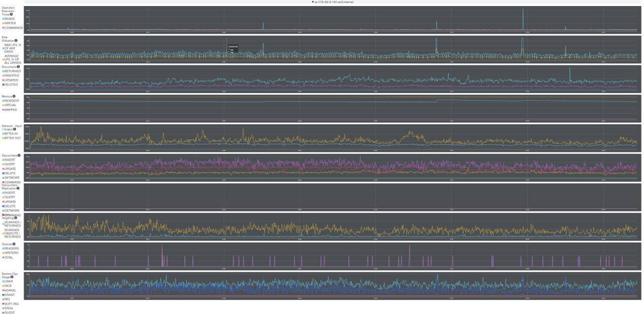The height and width of the screenshot is (316, 644).
Task: Toggle AVERAGE UTIL % OF ALL DRIVES series
Action: tap(11, 59)
